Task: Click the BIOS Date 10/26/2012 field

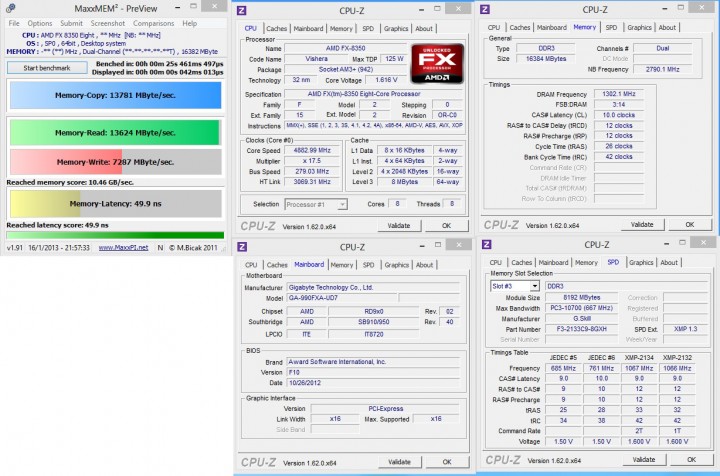Action: pos(373,383)
